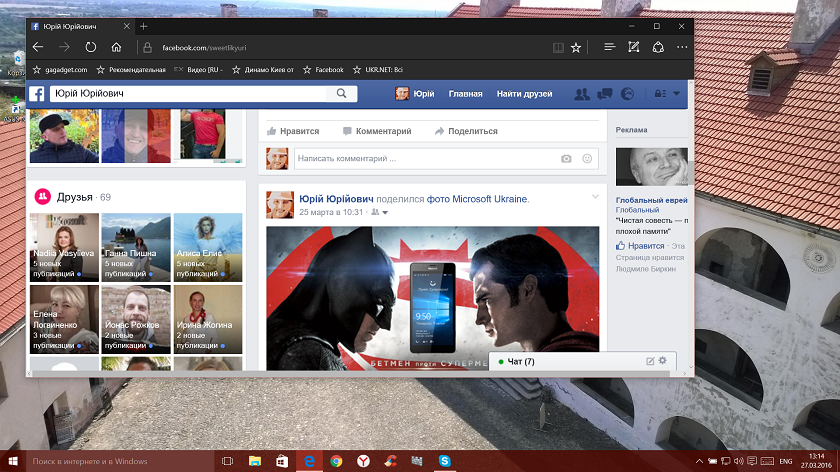Open privacy shortcuts lock icon
This screenshot has height=472, width=840.
660,94
